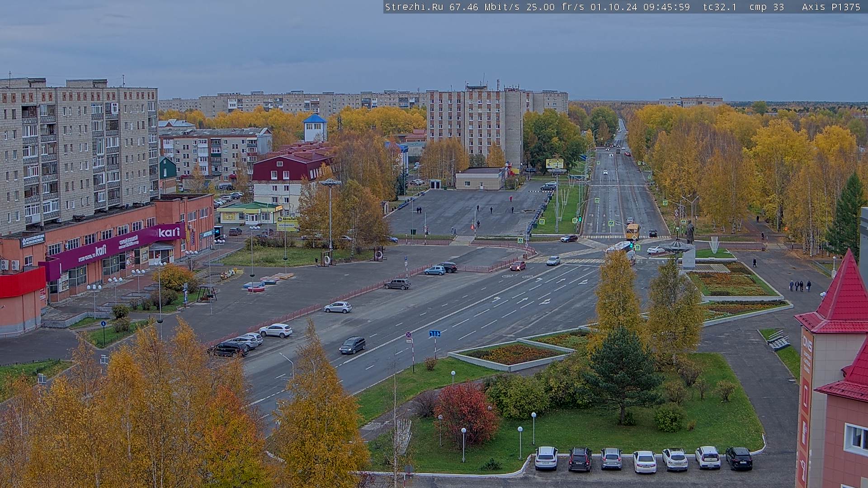868x488 pixels.
Task: Select the 25.00 fr/s frame rate text
Action: tap(555, 7)
